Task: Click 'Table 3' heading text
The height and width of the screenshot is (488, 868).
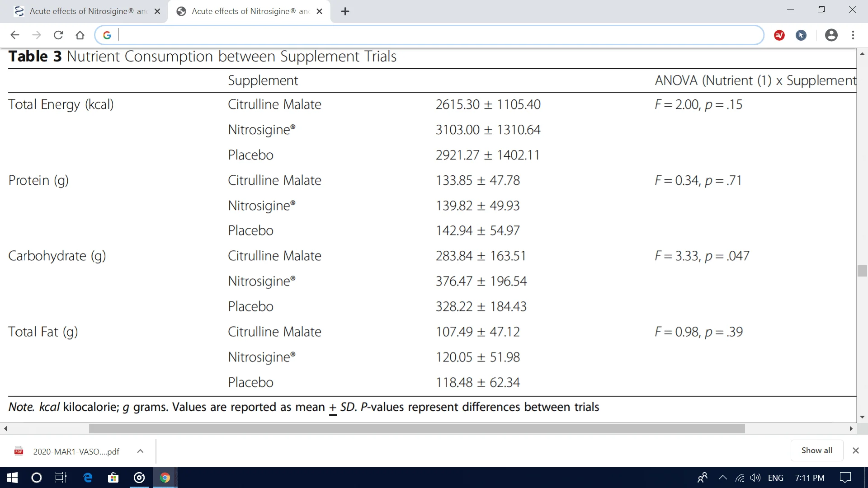Action: pyautogui.click(x=35, y=56)
